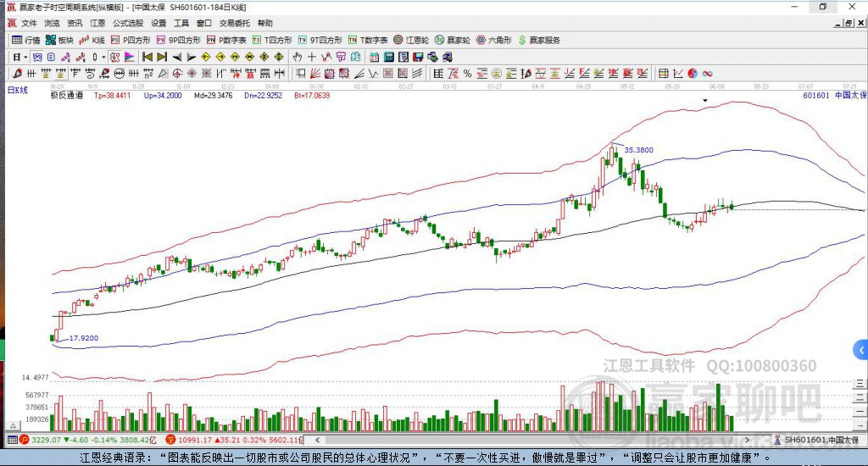The height and width of the screenshot is (466, 868).
Task: Click the 10991.17 index status entry
Action: coord(195,440)
